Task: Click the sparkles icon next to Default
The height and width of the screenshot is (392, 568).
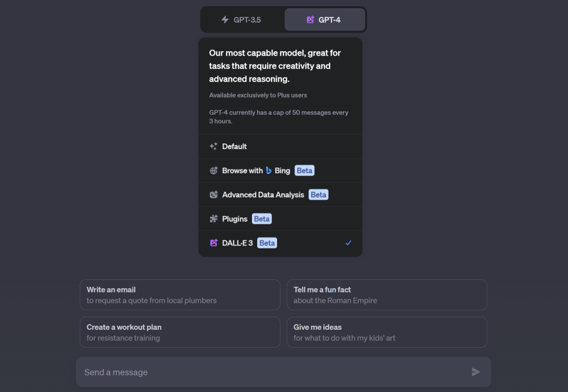Action: 214,146
